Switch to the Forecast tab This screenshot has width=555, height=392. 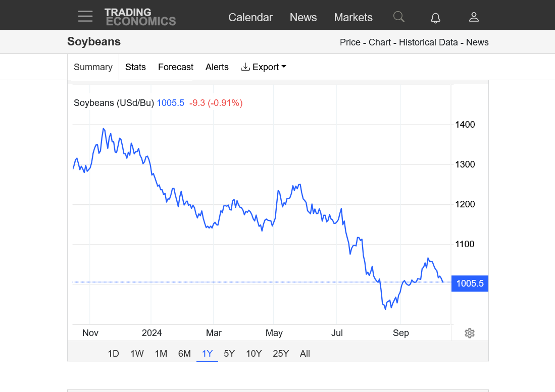(x=176, y=67)
